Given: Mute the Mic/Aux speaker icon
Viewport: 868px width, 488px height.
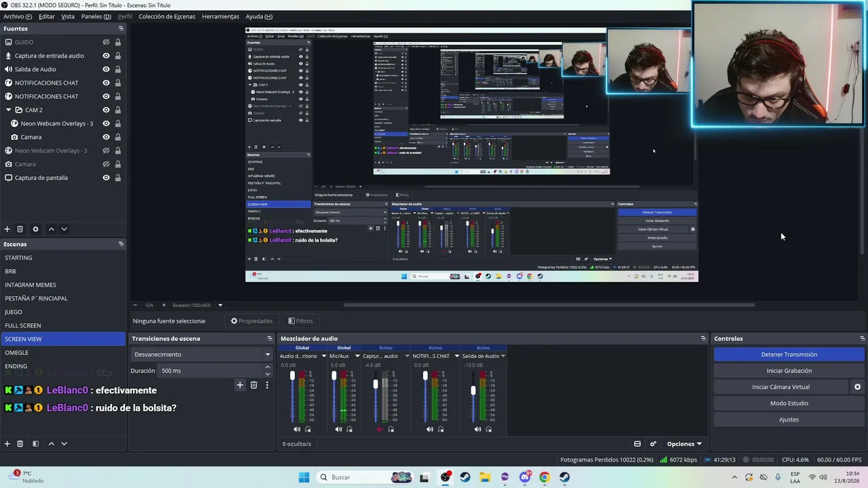Looking at the screenshot, I should click(338, 429).
